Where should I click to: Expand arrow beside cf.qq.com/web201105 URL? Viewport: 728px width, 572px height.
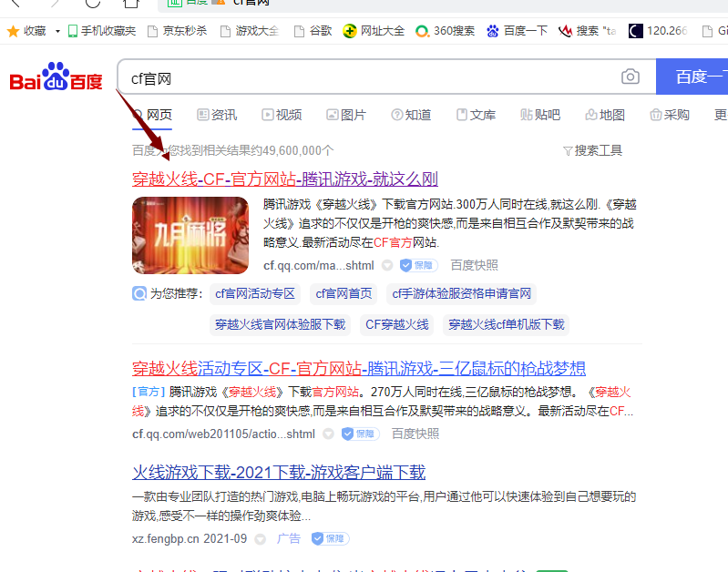[x=328, y=434]
